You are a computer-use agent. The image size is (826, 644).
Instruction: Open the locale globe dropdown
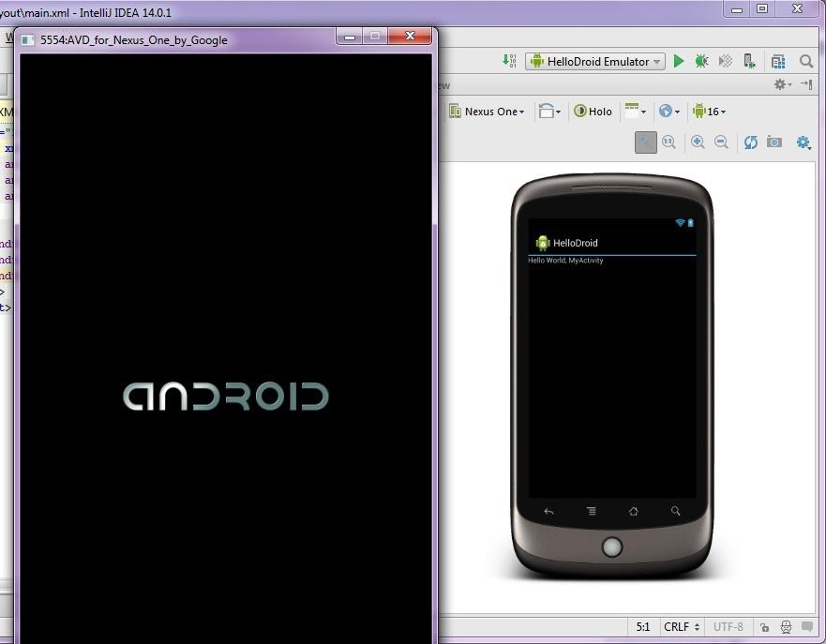pyautogui.click(x=669, y=112)
